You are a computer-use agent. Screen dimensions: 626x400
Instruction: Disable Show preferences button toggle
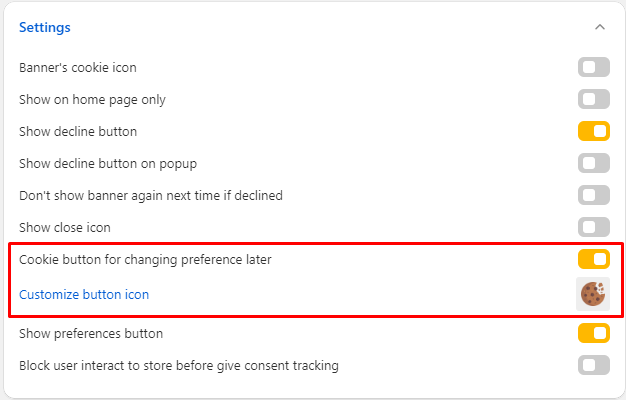tap(593, 333)
